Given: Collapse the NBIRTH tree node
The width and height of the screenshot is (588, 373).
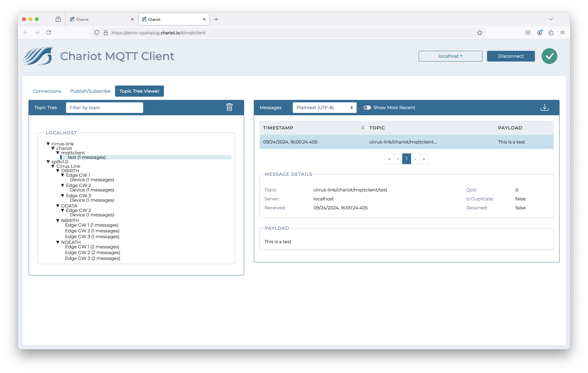Looking at the screenshot, I should click(x=58, y=221).
